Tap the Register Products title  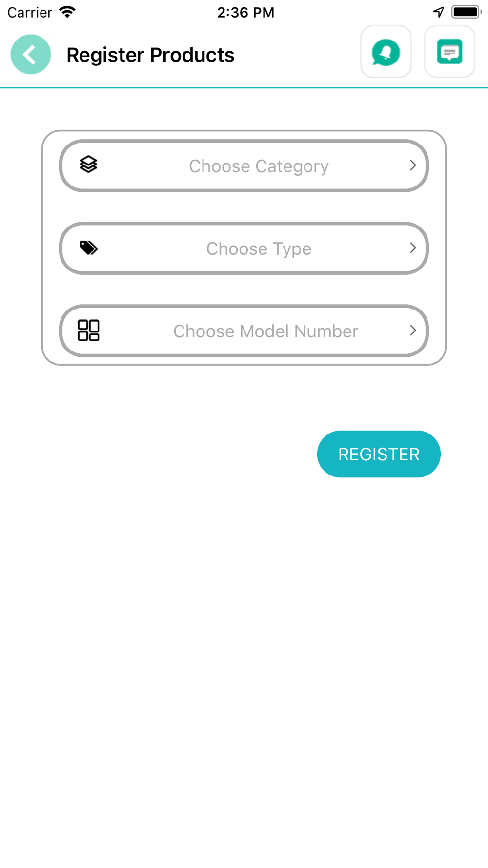(x=150, y=55)
